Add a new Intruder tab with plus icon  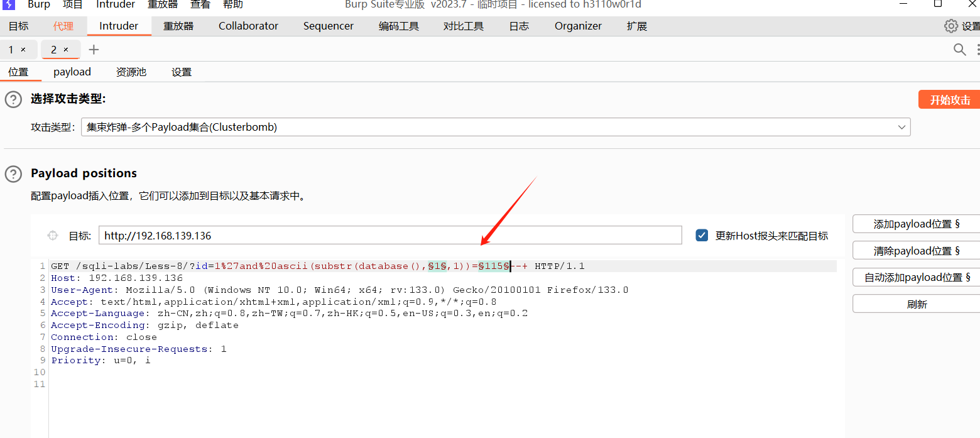[x=94, y=50]
